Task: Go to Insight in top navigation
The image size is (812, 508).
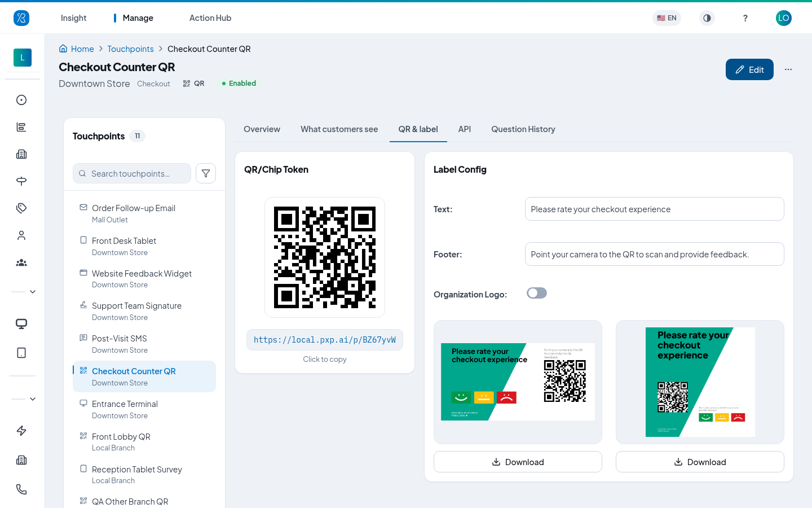Action: point(73,18)
